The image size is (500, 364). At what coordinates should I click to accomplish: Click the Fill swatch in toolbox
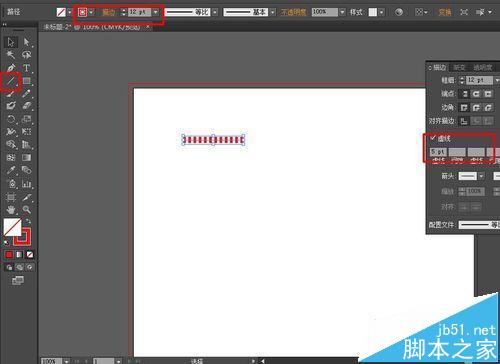(12, 227)
